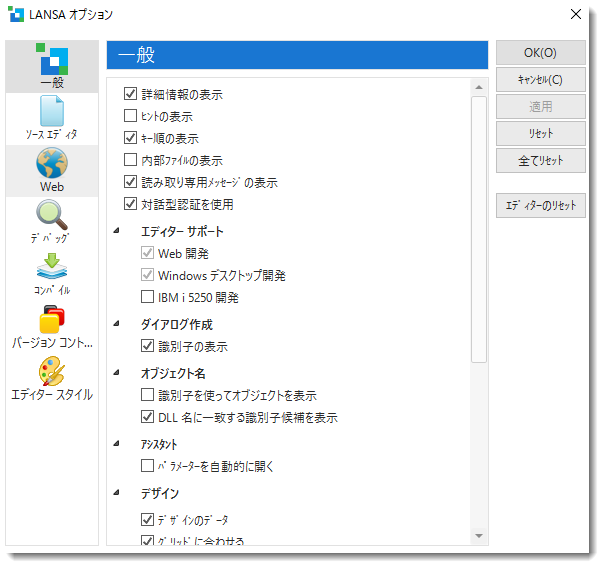Click the LANSA logo in title bar

pyautogui.click(x=16, y=14)
